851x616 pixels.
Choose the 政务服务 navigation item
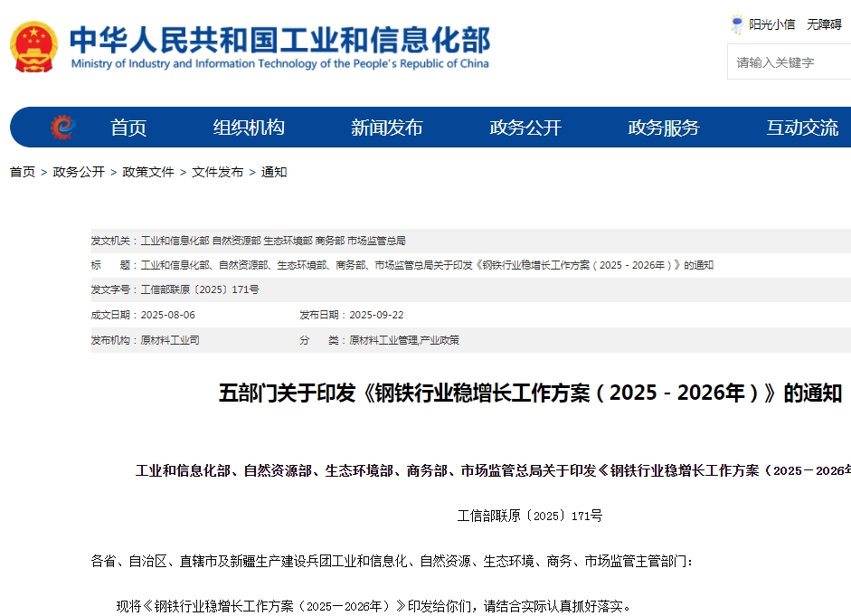[664, 128]
